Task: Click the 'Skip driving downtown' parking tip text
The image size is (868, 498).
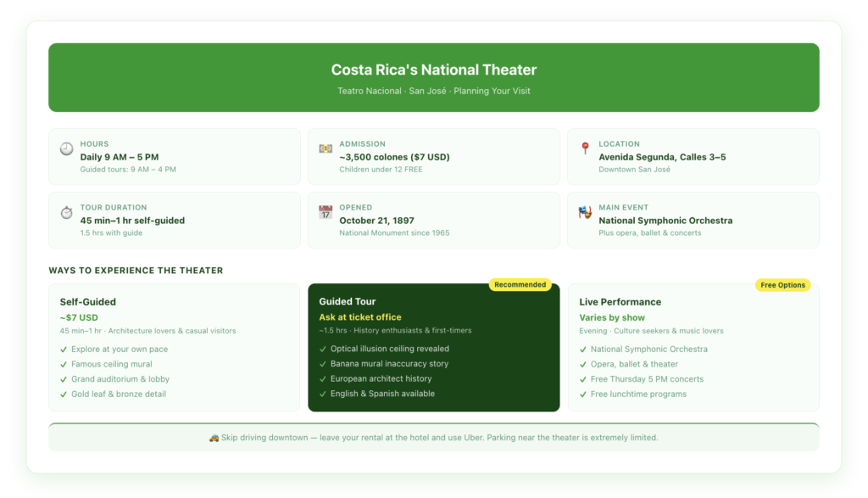Action: point(440,438)
